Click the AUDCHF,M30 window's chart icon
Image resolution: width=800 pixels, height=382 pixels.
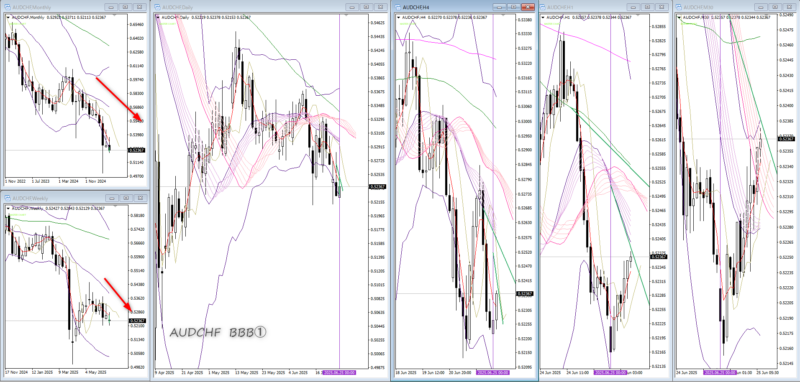[x=678, y=7]
